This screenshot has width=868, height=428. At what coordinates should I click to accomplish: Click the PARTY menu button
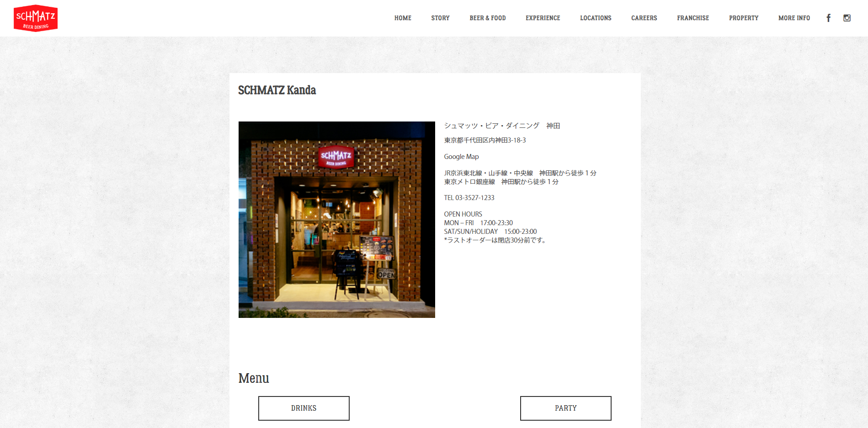click(x=566, y=408)
